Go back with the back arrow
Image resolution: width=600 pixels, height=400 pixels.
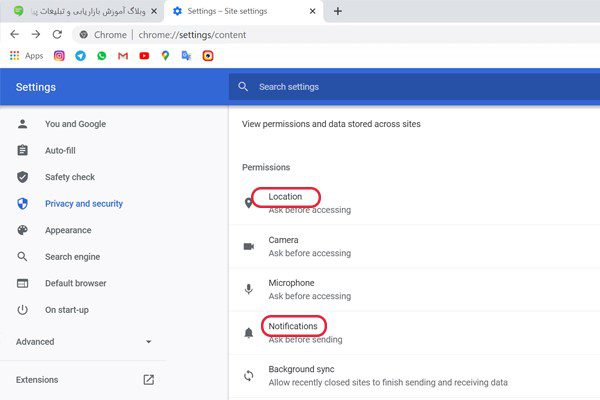(15, 34)
